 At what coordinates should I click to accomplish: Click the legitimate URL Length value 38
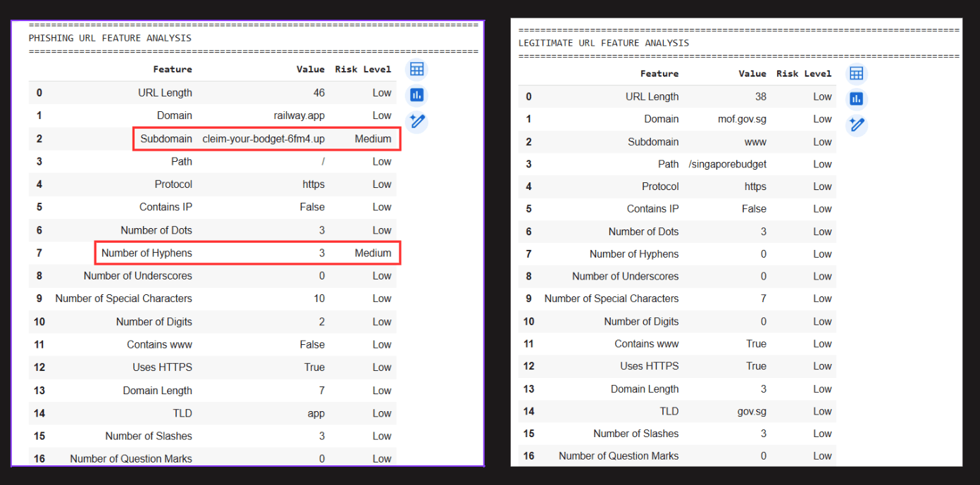click(x=760, y=96)
